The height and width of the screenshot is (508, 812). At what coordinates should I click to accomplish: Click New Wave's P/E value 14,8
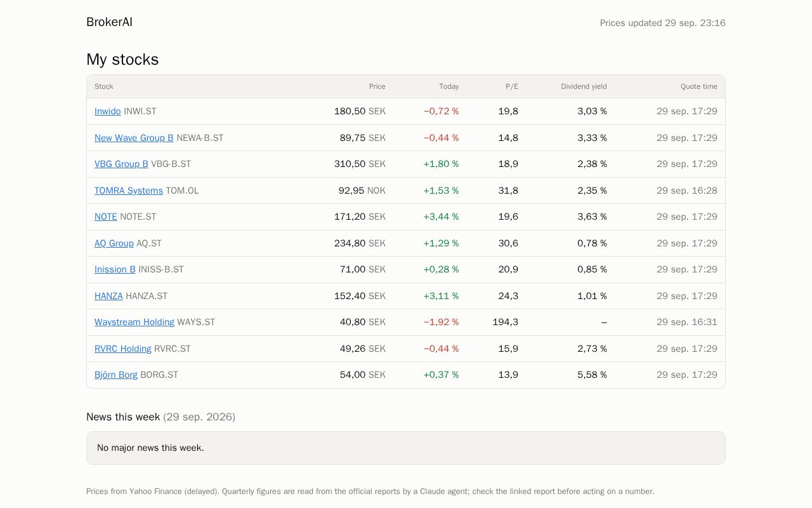(508, 138)
